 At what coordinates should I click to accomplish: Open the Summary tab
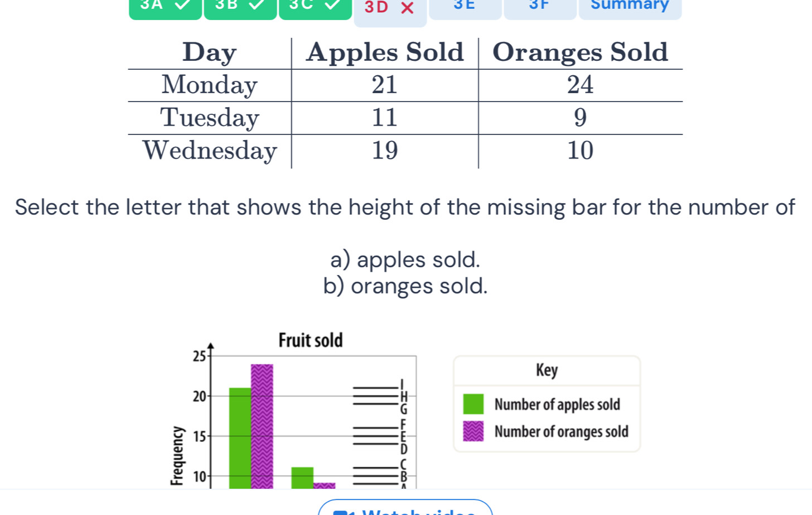coord(630,8)
